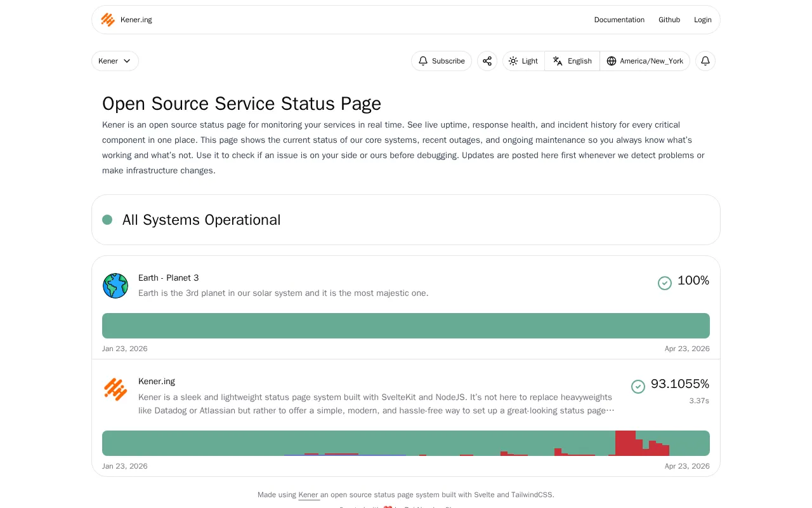Click the All Systems Operational heading
The width and height of the screenshot is (812, 508).
pos(201,220)
